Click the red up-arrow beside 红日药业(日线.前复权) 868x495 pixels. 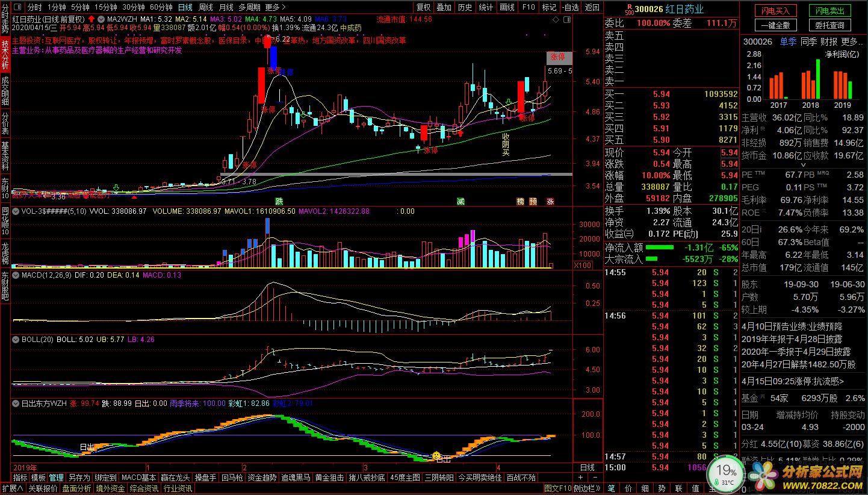point(91,19)
